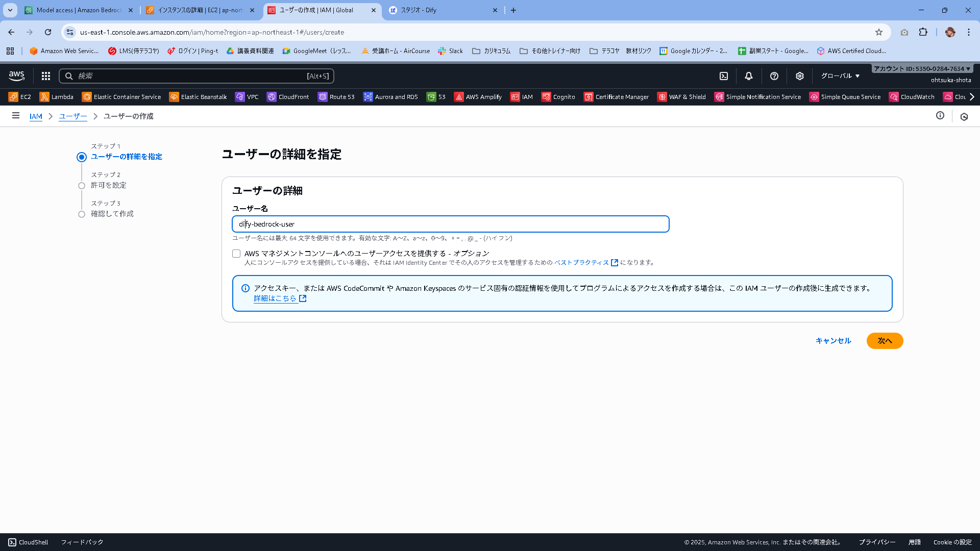Screen dimensions: 980x551
Task: Open AWS notifications via the bell icon
Action: pos(748,76)
